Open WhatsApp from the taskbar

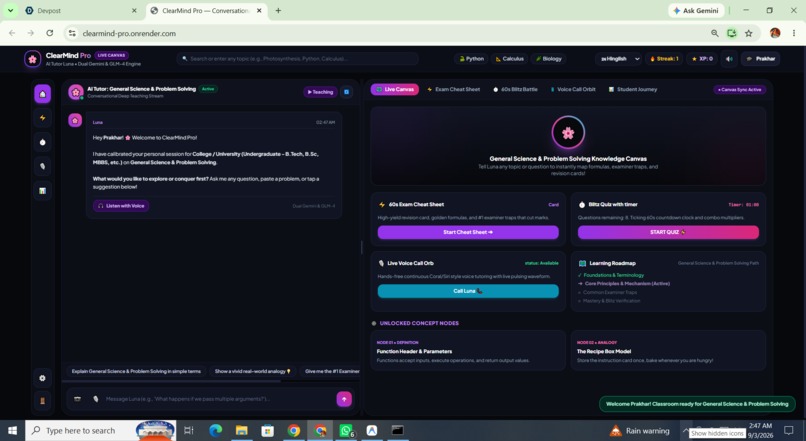click(346, 430)
